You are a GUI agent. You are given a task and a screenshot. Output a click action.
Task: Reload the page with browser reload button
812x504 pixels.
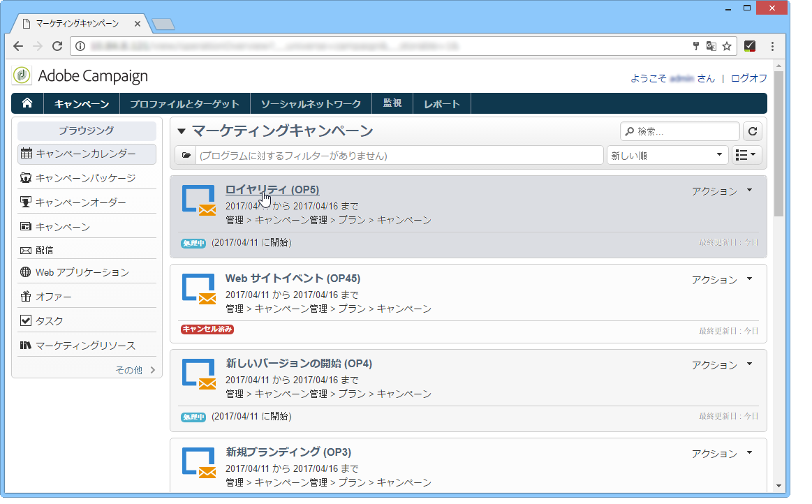[57, 46]
